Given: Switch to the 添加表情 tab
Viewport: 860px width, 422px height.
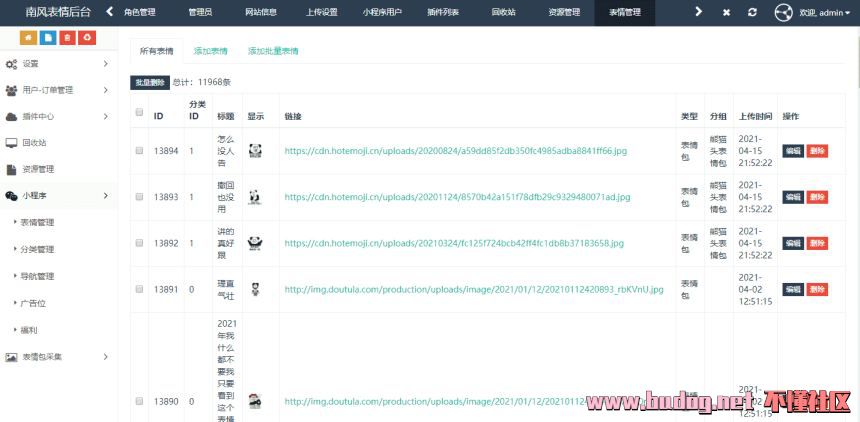Looking at the screenshot, I should (x=210, y=50).
